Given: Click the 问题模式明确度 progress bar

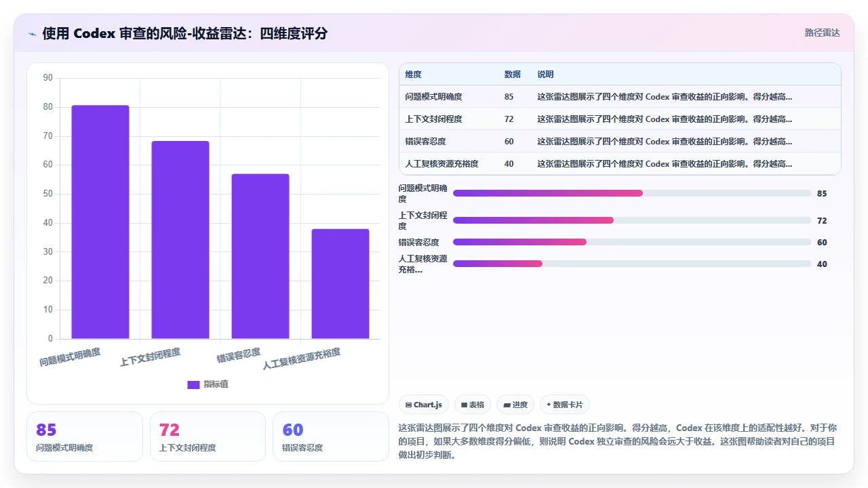Looking at the screenshot, I should click(632, 193).
